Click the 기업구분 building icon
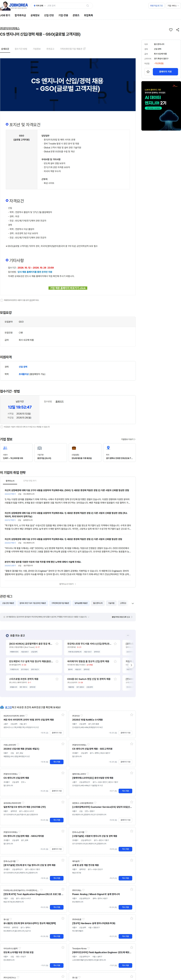 point(39,448)
